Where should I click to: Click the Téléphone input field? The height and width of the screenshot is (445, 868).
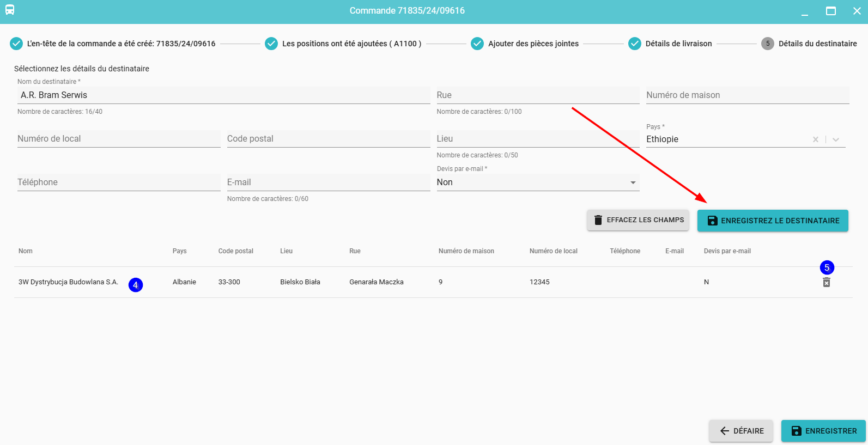click(118, 182)
